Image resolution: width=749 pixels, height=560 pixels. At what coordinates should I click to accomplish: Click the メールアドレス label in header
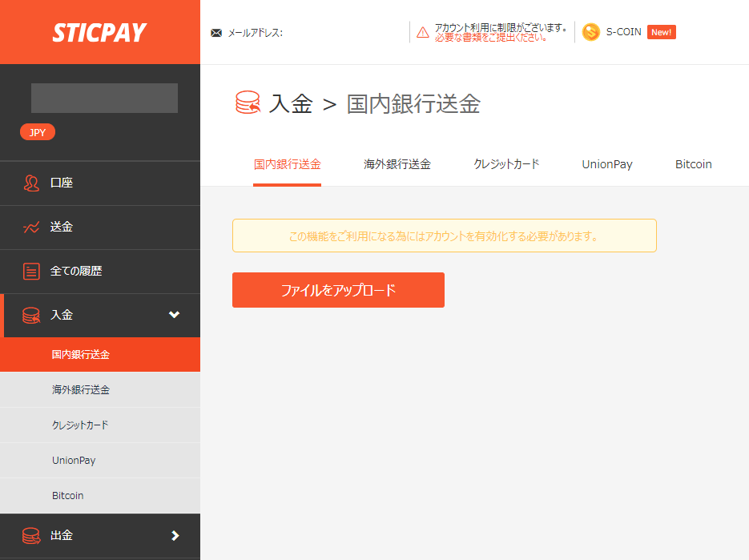coord(255,33)
